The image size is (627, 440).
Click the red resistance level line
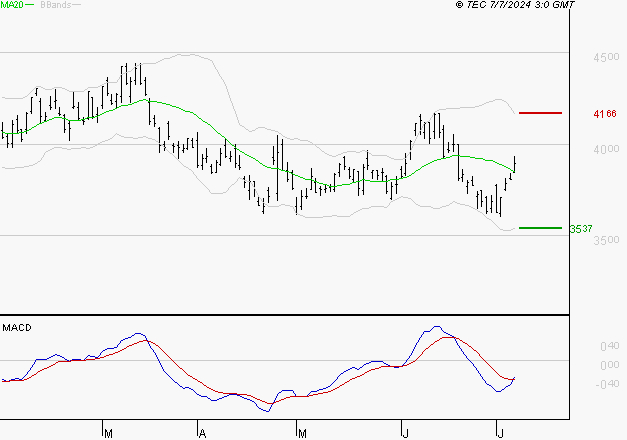coord(540,113)
